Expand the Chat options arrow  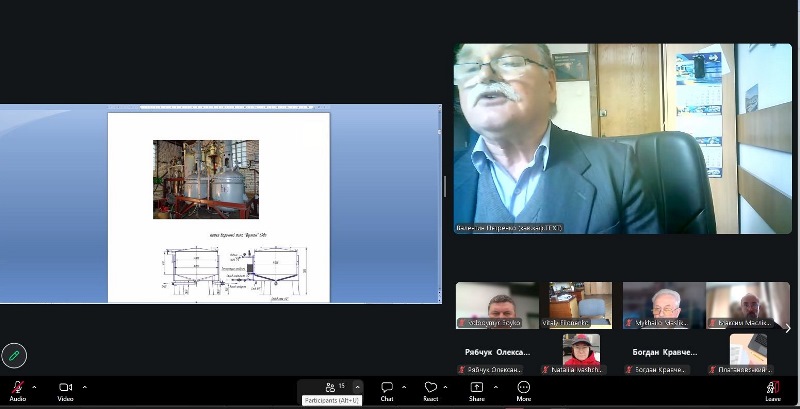[404, 387]
